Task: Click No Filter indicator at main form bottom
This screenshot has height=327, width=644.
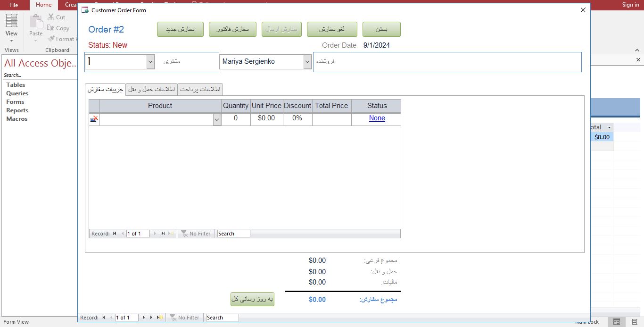Action: point(185,318)
